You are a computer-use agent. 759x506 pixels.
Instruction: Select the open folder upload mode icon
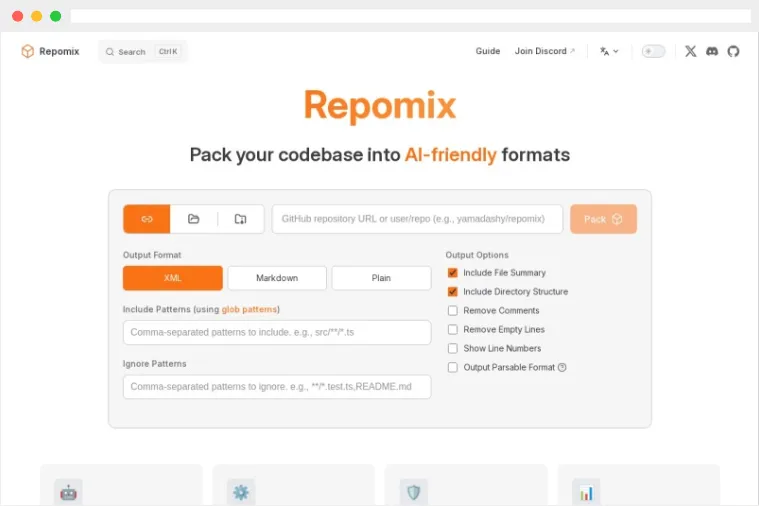[x=194, y=219]
